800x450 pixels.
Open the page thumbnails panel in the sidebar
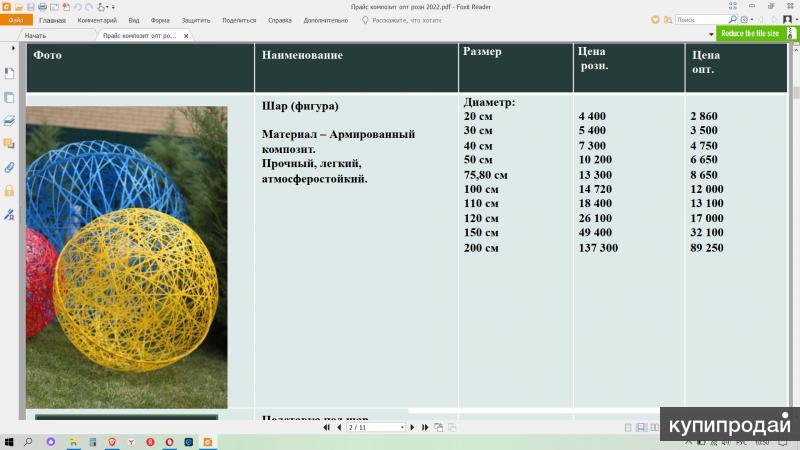9,97
